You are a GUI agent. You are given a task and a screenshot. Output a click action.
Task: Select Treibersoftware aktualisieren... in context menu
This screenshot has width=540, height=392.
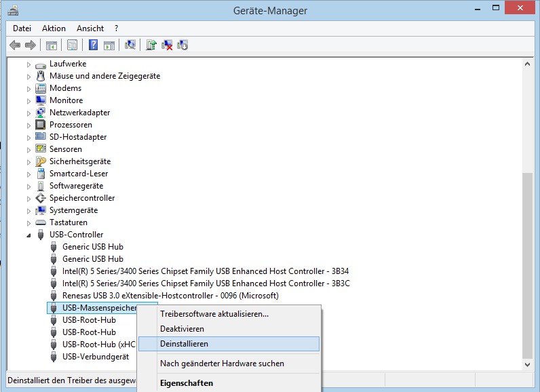click(x=214, y=314)
